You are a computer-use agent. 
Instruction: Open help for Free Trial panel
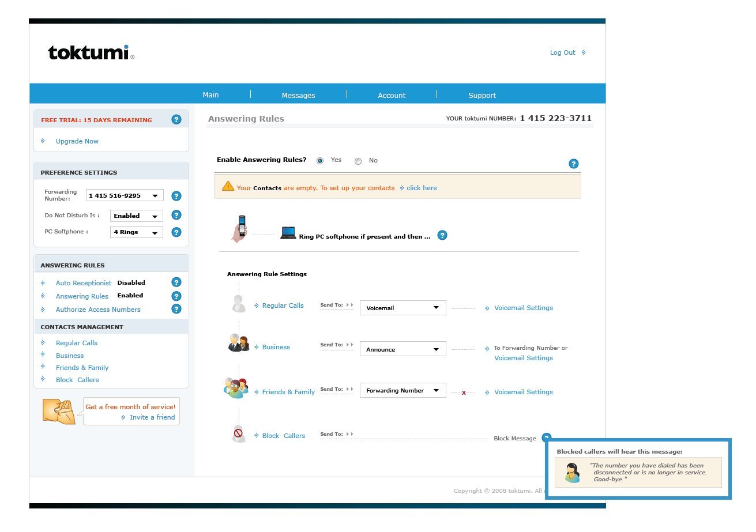[x=176, y=120]
